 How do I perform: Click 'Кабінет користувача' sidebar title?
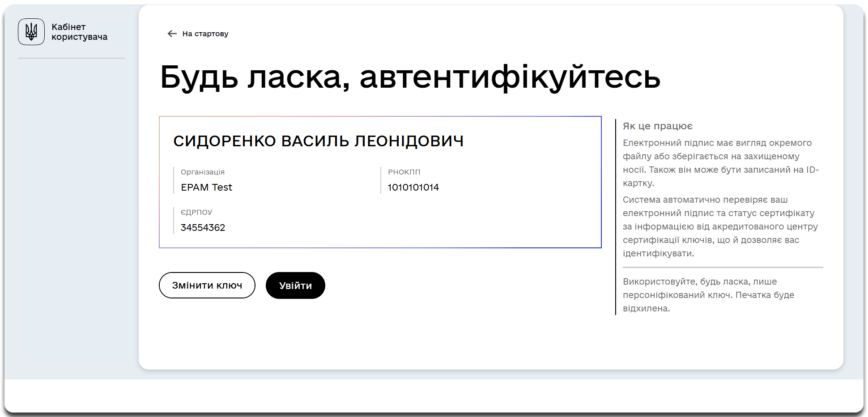coord(79,32)
